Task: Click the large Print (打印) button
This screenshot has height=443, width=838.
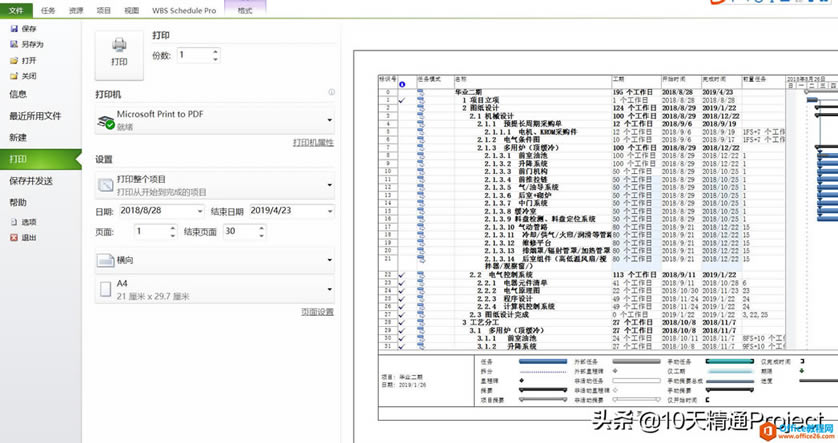Action: 118,50
